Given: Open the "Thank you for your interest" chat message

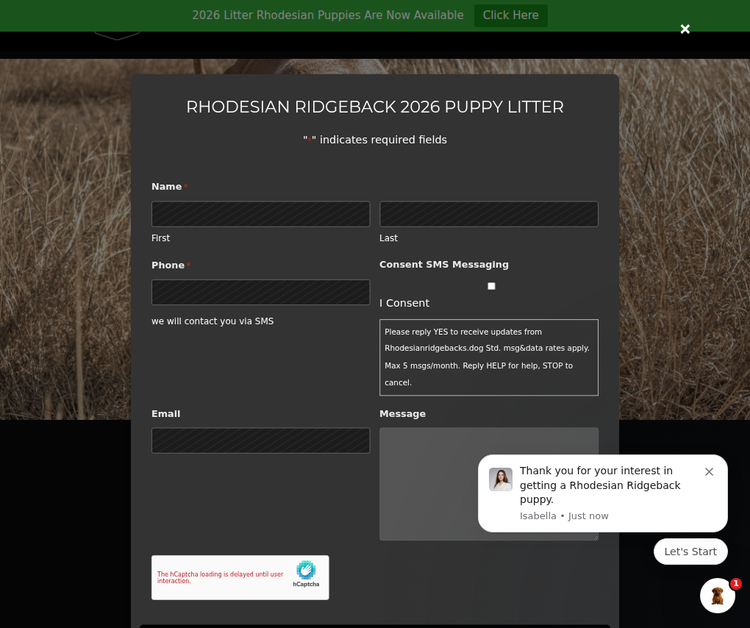Looking at the screenshot, I should coord(599,485).
